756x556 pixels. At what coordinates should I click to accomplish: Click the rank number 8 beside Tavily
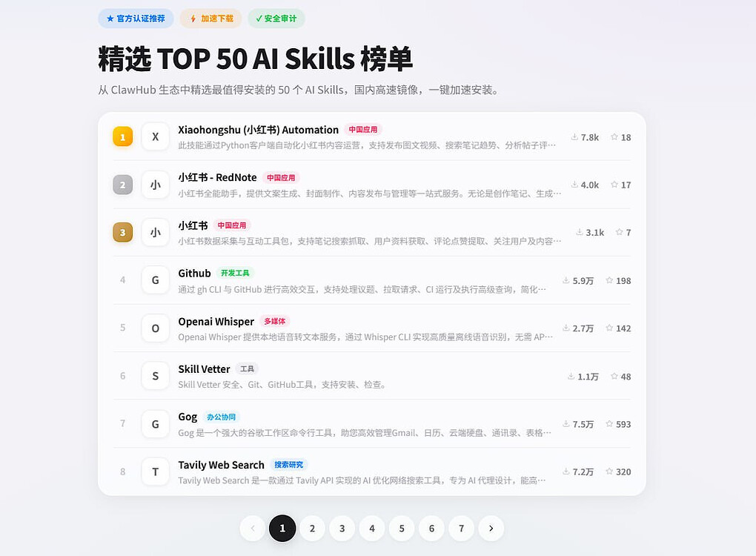point(122,471)
